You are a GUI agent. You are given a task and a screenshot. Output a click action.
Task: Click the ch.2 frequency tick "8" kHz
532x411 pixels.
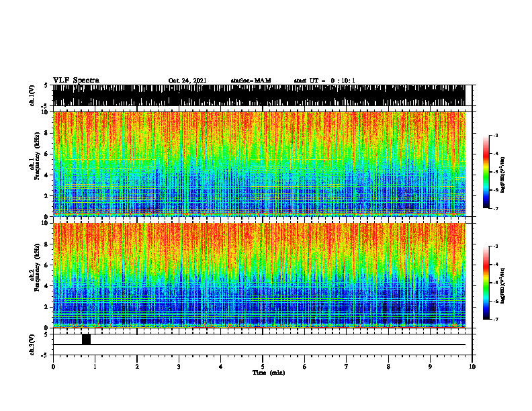tap(46, 244)
